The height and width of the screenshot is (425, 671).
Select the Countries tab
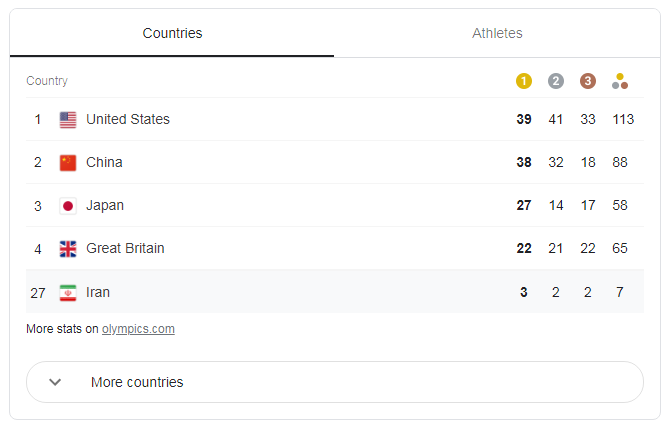[x=172, y=33]
